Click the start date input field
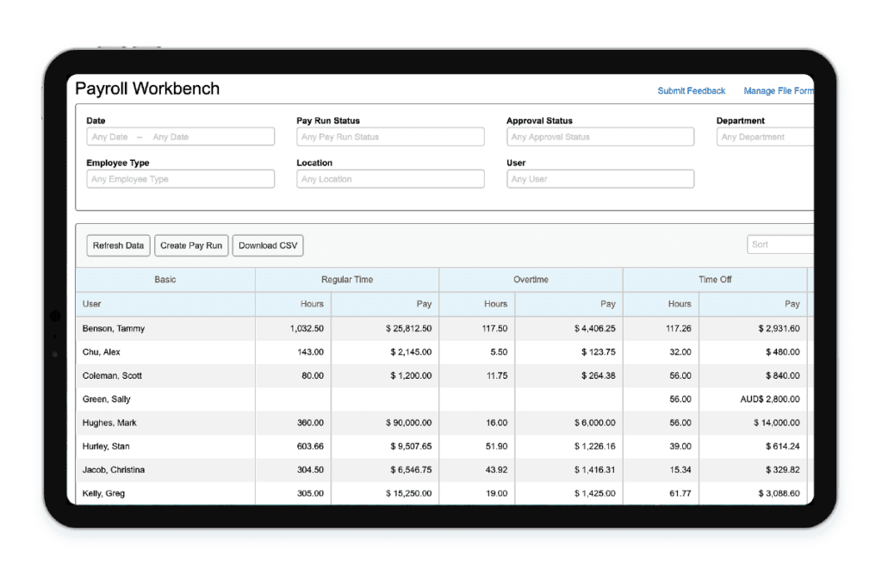 click(x=108, y=136)
